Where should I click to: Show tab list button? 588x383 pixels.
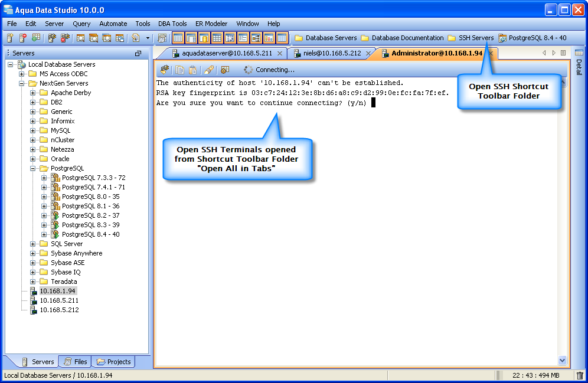563,53
